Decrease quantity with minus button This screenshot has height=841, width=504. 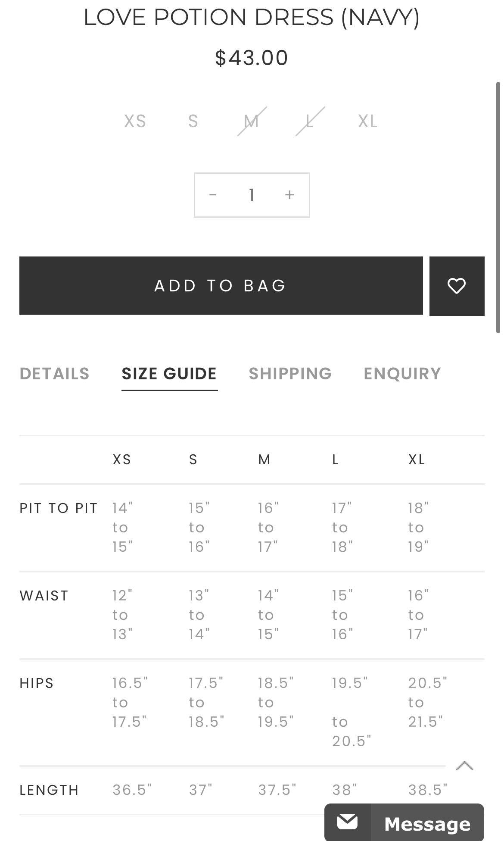[x=213, y=195]
